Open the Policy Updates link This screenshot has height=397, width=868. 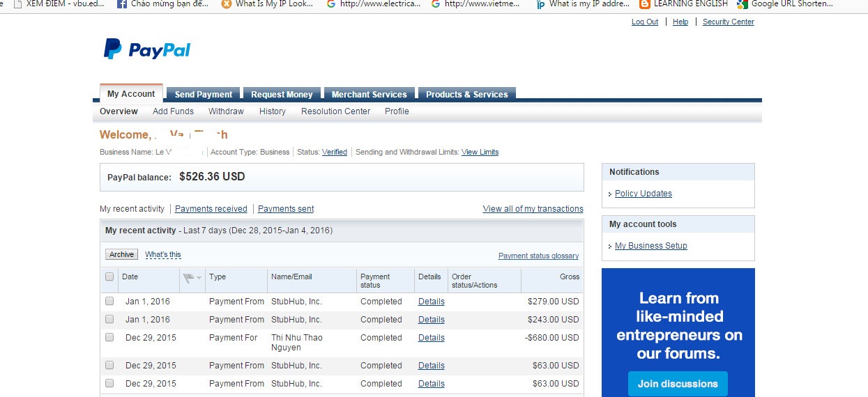click(x=644, y=194)
